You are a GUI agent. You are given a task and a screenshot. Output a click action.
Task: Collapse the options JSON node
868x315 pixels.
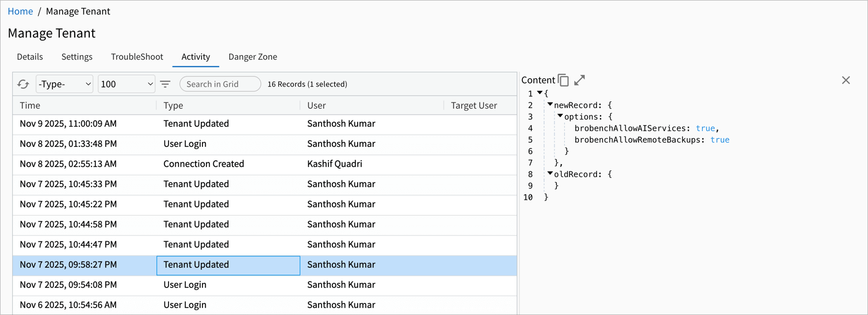560,116
